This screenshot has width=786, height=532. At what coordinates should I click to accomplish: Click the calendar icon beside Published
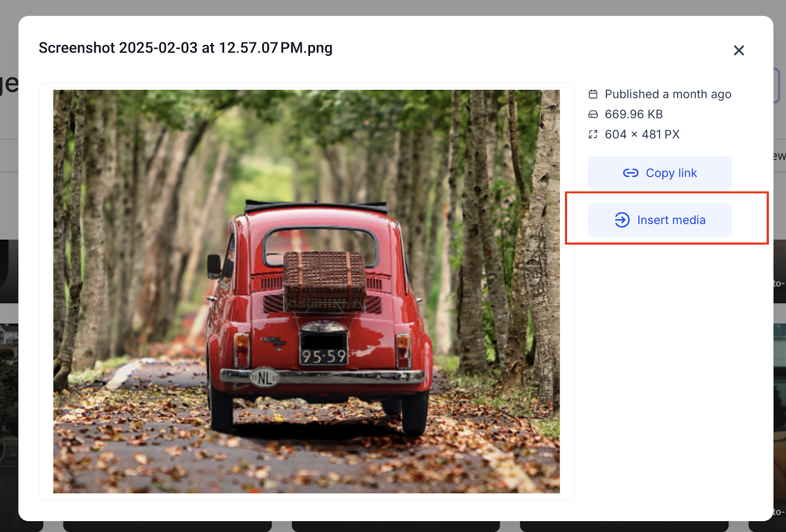593,94
